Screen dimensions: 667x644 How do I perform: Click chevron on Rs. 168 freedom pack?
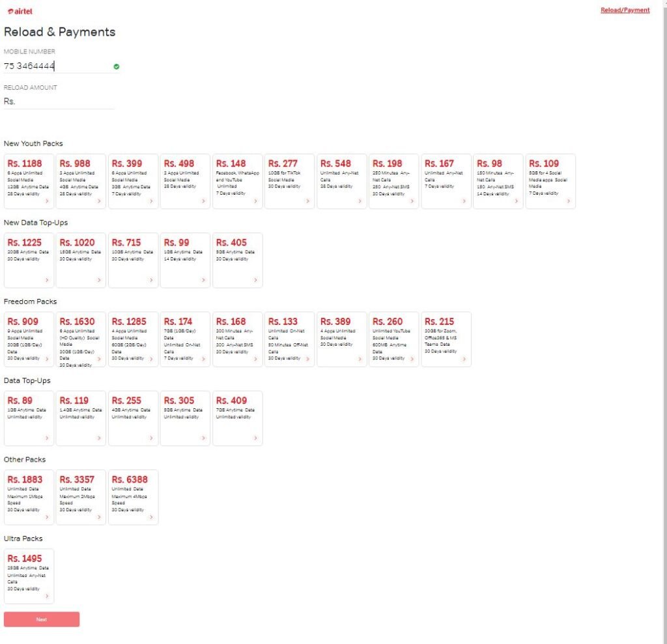tap(255, 359)
